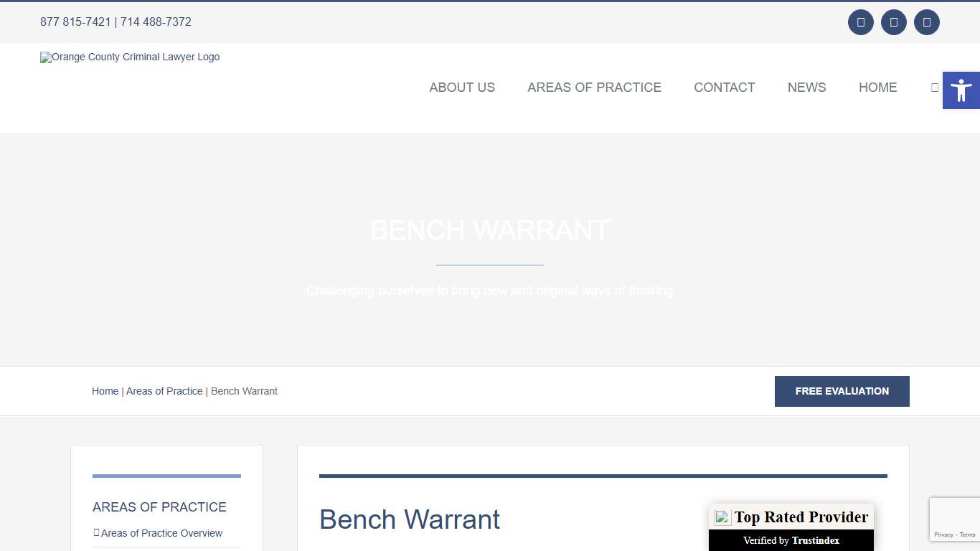
Task: Click the Orange County Criminal Lawyer logo
Action: (130, 57)
